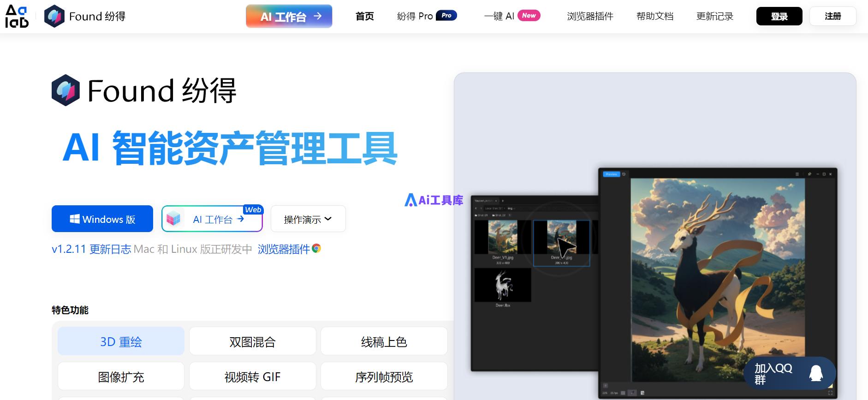The width and height of the screenshot is (868, 400).
Task: Click the Chrome icon beside the 浏览器插件 link
Action: (x=316, y=248)
